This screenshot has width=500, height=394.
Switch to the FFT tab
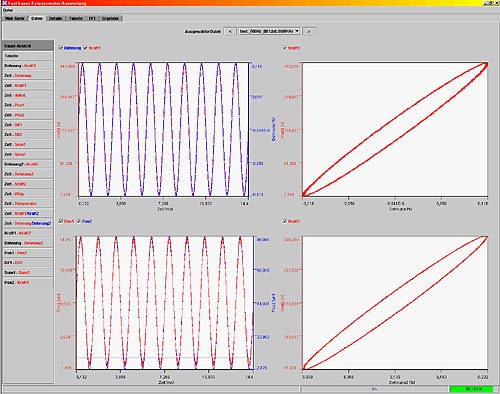click(x=92, y=18)
